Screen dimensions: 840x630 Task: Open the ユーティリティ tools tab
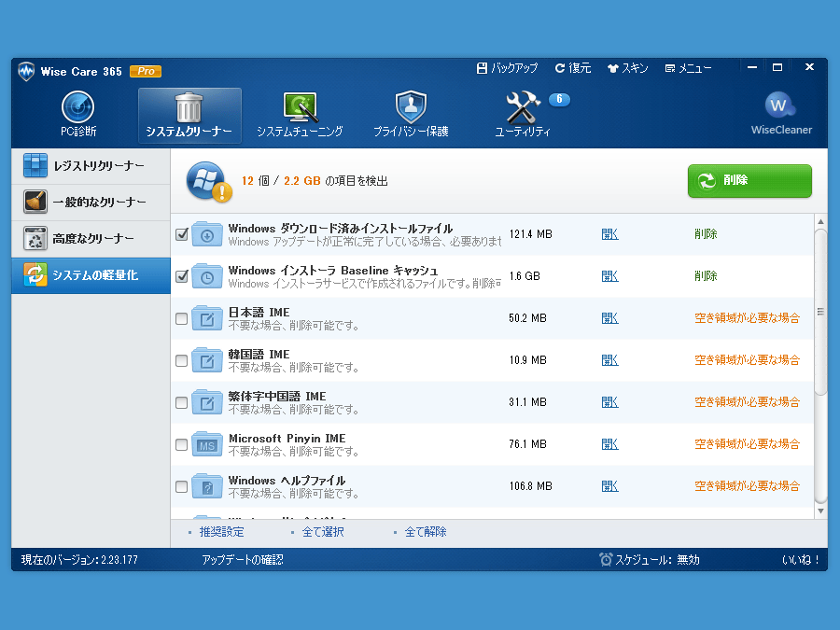(523, 115)
